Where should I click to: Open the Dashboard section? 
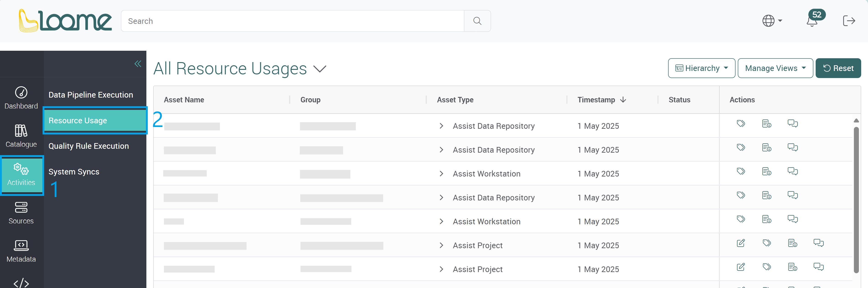(x=21, y=98)
